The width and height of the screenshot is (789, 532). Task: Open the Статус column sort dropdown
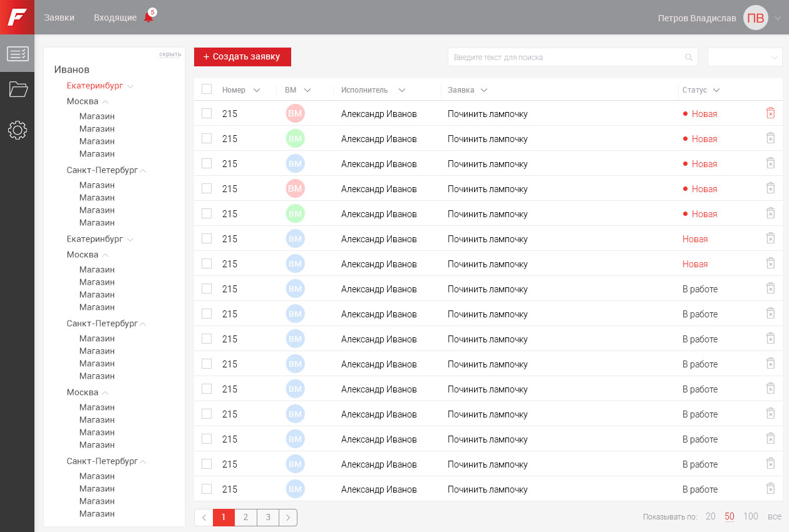point(716,90)
